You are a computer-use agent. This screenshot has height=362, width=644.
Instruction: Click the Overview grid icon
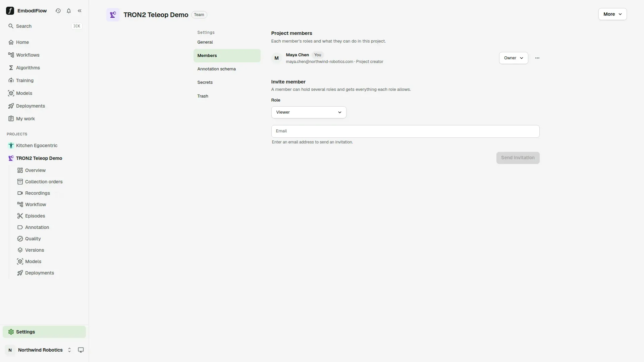(20, 170)
